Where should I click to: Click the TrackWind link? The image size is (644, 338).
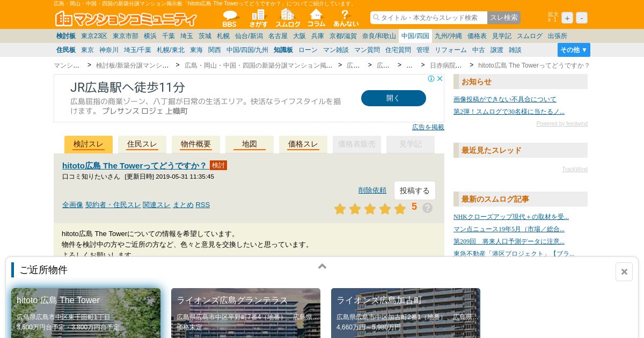pos(575,170)
